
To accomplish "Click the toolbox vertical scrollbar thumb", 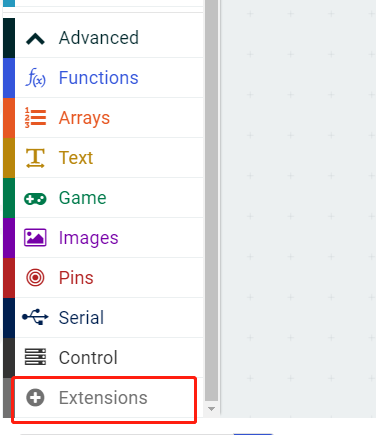I will pyautogui.click(x=211, y=201).
